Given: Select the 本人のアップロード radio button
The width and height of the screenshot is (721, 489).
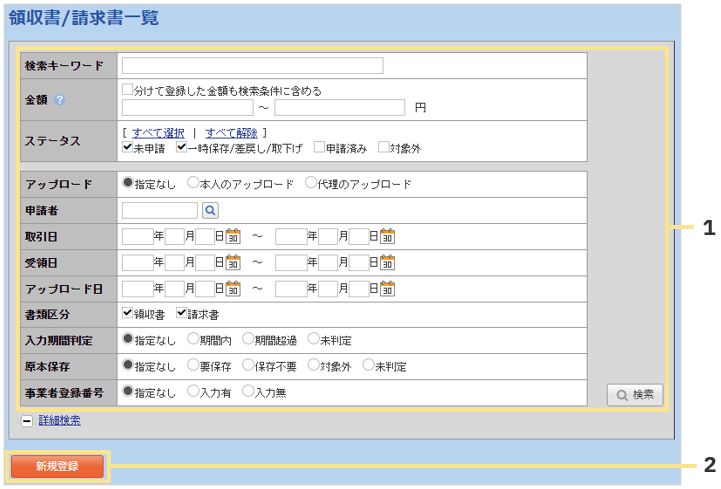Looking at the screenshot, I should 193,184.
